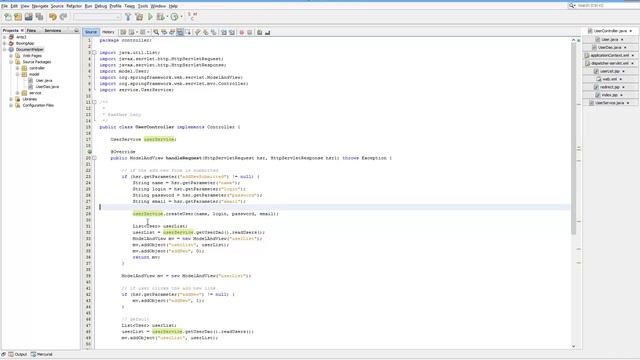Click Find Previous Occurrence icon
Viewport: 640px width, 360px height.
[164, 32]
